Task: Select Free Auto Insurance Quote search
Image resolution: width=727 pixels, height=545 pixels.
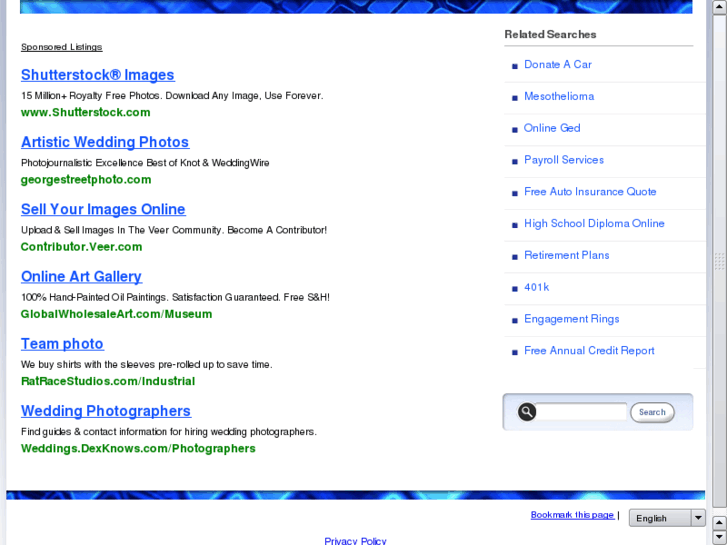Action: [x=590, y=192]
